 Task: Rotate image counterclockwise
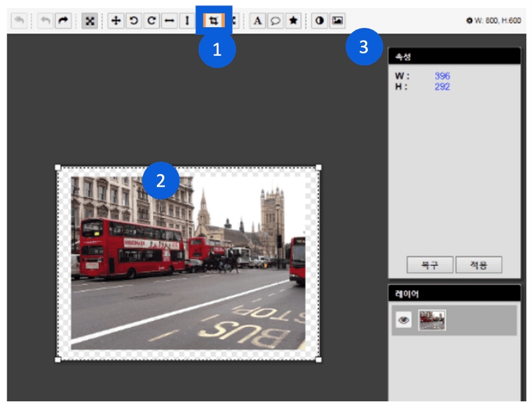[134, 21]
